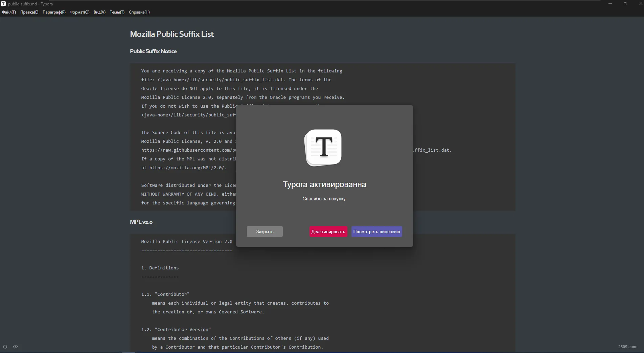644x353 pixels.
Task: Click the line starting 'by a Contributor and that particular'
Action: pyautogui.click(x=237, y=347)
